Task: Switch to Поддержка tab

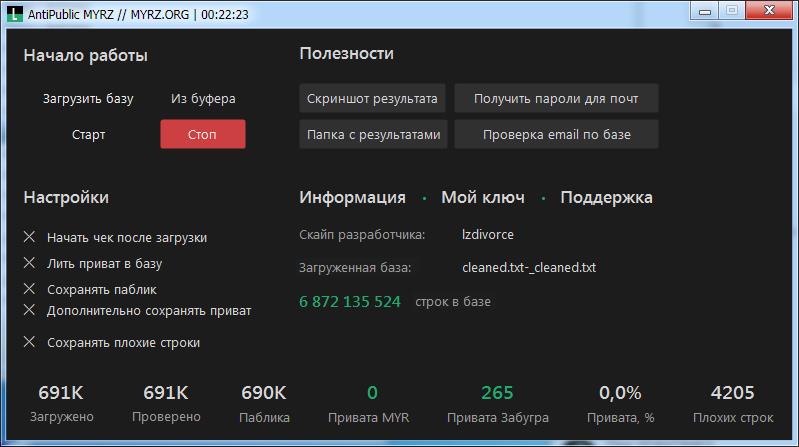Action: [606, 197]
